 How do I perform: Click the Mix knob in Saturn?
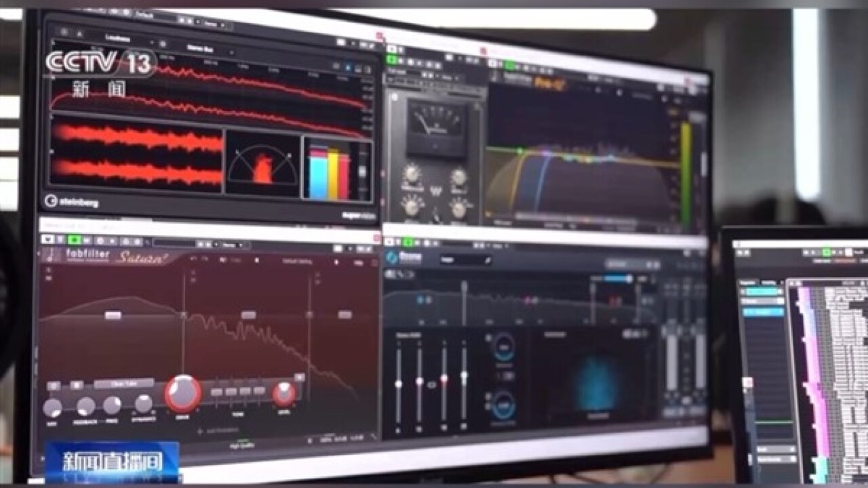point(52,407)
